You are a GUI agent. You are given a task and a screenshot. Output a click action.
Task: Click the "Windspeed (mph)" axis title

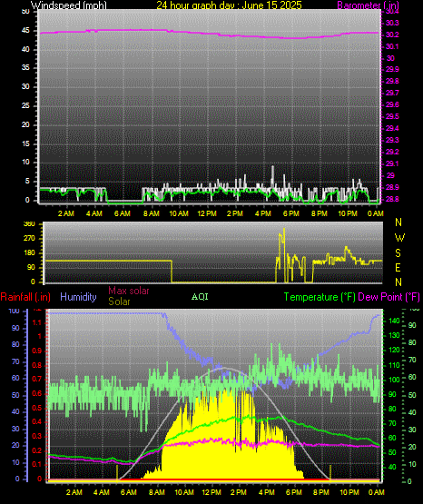tap(69, 5)
